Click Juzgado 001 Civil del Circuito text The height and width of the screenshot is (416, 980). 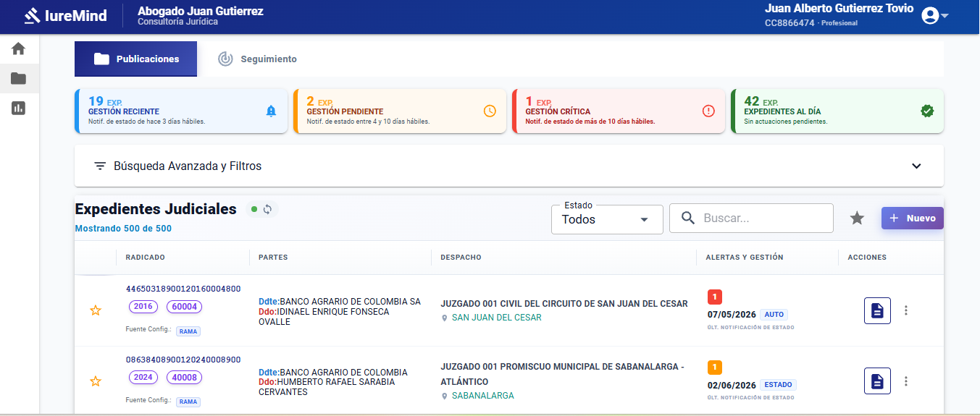tap(564, 304)
